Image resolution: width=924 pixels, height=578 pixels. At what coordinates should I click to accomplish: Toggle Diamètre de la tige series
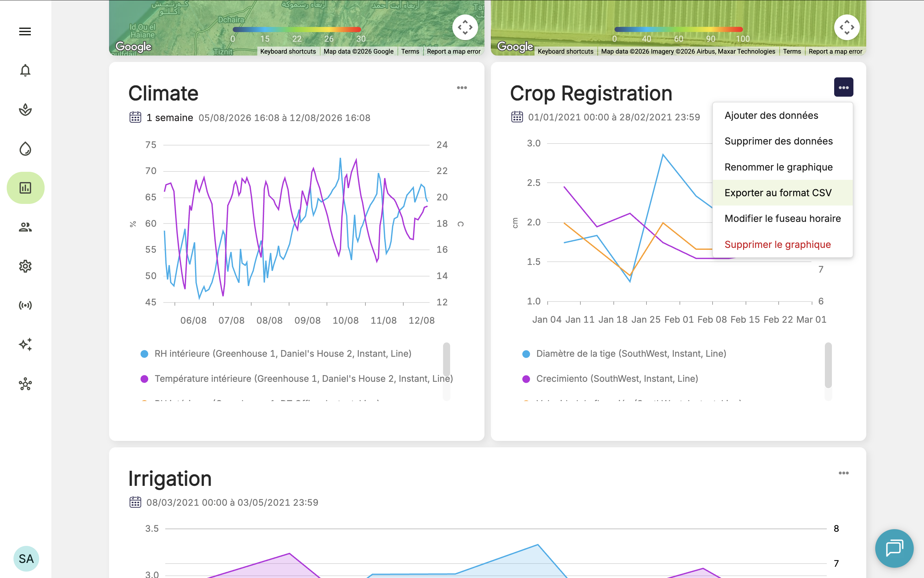624,354
